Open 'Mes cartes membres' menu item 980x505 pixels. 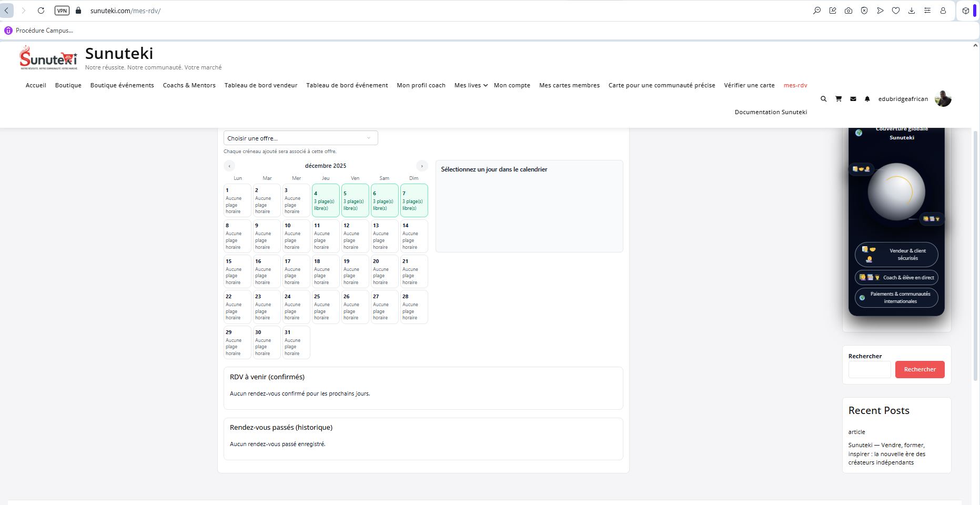pos(569,85)
